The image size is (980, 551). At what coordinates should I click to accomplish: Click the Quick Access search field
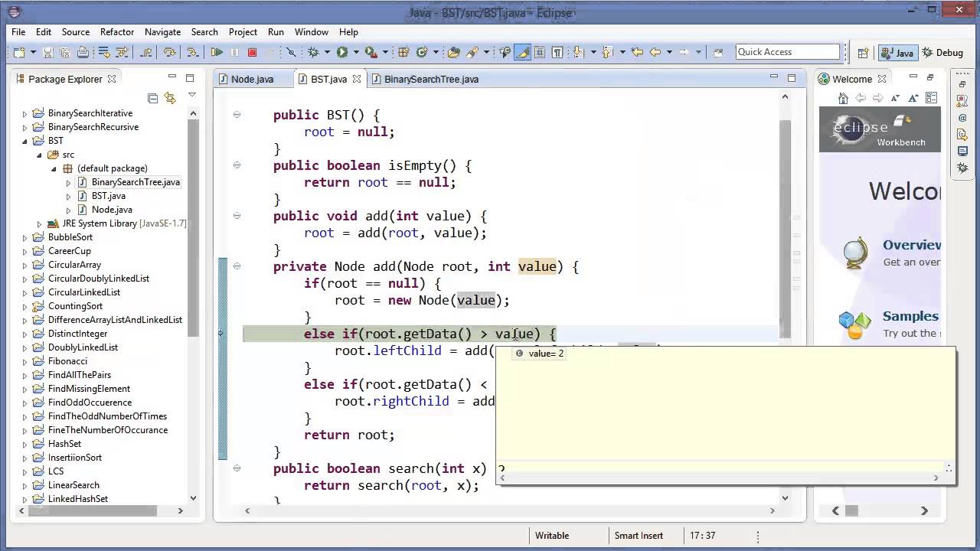point(788,52)
